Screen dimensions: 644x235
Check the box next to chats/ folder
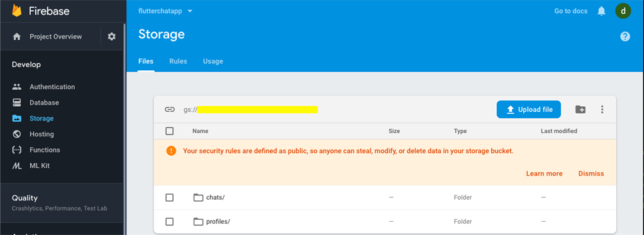(x=170, y=197)
